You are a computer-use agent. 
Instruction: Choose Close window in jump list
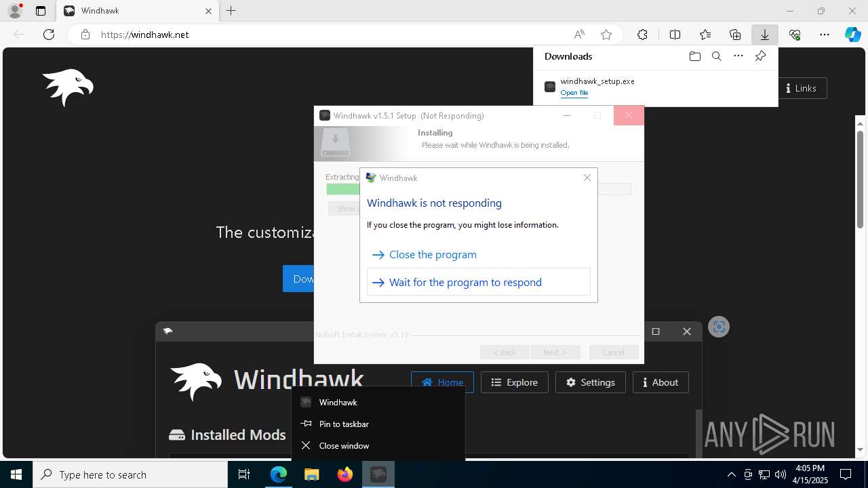[x=378, y=446]
